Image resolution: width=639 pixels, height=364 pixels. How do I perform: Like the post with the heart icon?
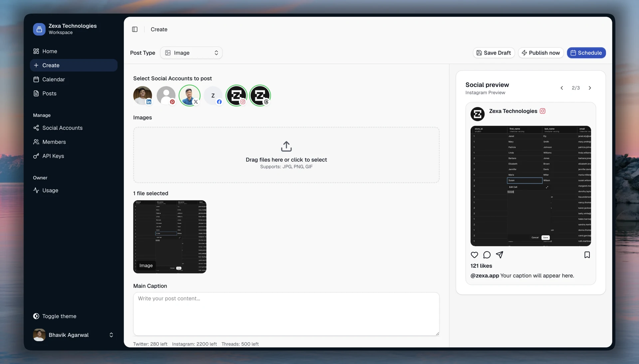(x=474, y=255)
